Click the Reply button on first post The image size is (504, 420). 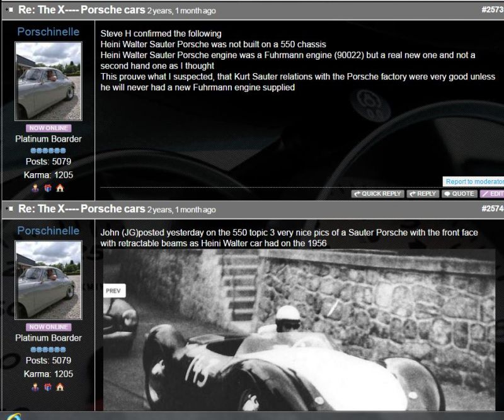(423, 194)
